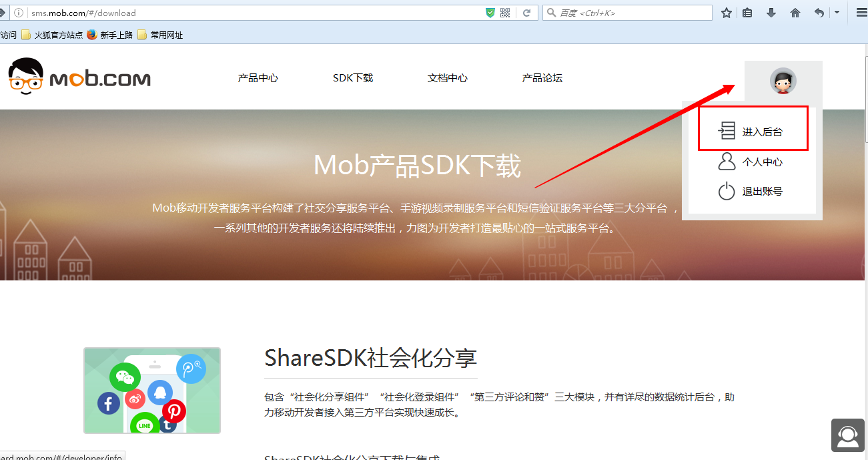Screen dimensions: 868x460
Task: Open the 产品论坛 nav menu
Action: [x=542, y=78]
